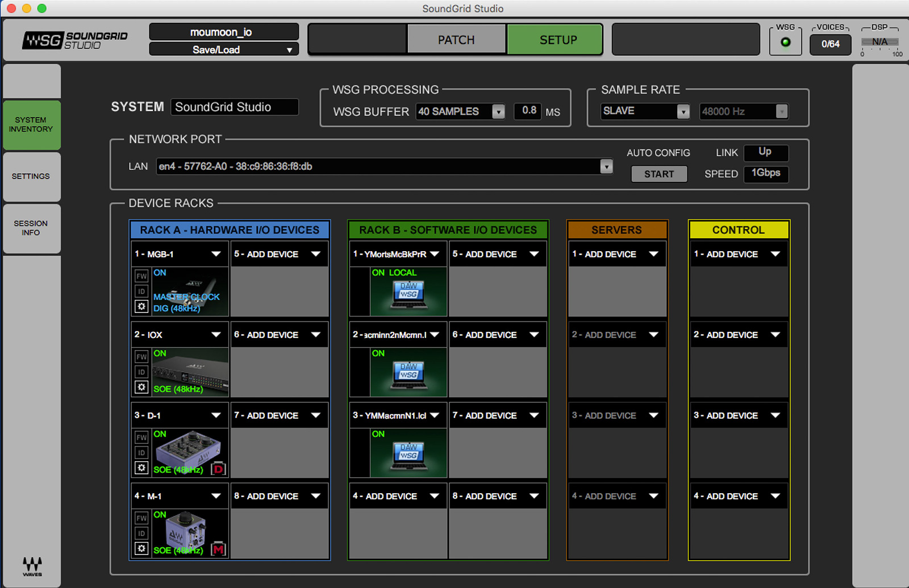Toggle the ON state of MGB-1 device

(x=160, y=273)
